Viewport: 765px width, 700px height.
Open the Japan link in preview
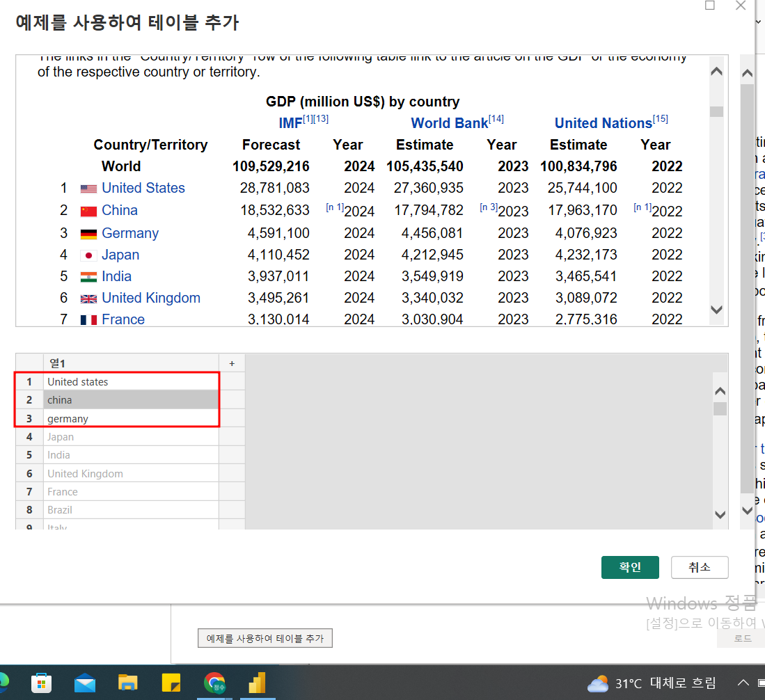[x=120, y=255]
